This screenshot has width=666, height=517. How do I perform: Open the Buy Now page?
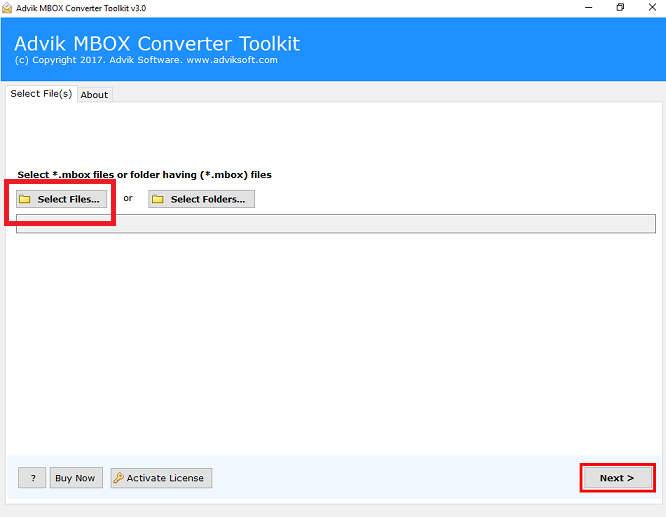pos(76,478)
